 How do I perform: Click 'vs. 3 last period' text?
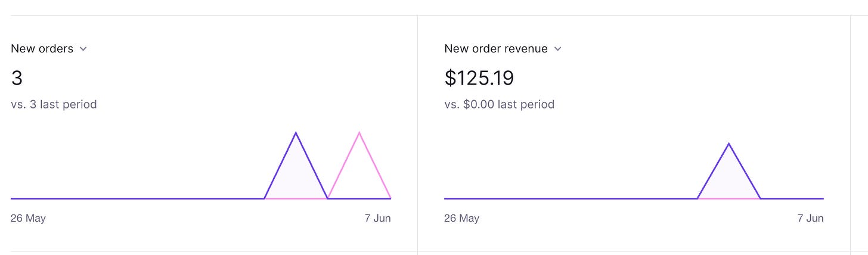click(x=54, y=104)
